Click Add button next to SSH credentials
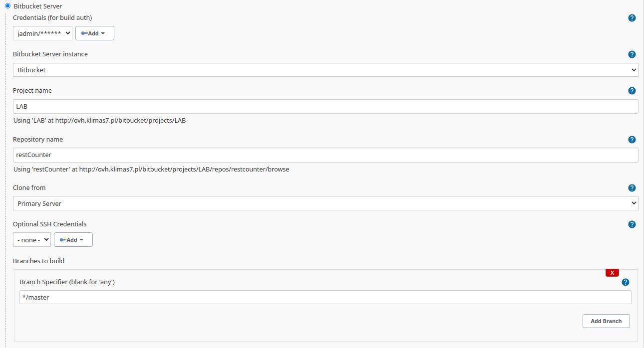 [x=73, y=240]
